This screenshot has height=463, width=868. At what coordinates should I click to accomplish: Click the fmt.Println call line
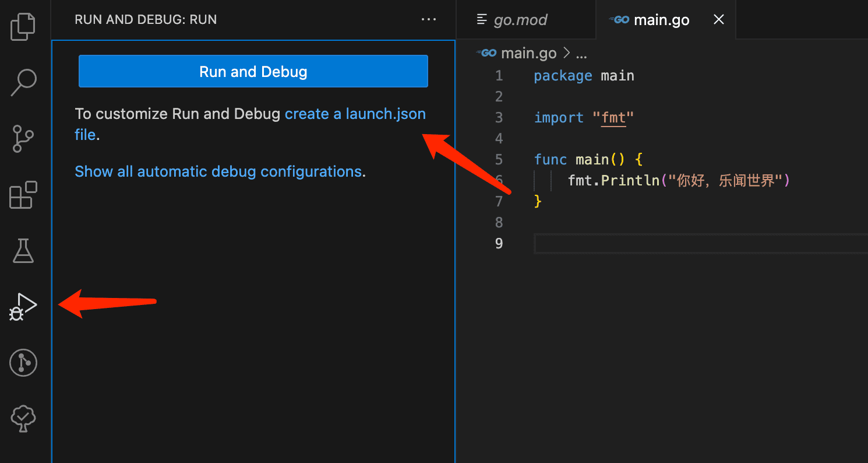[x=679, y=180]
